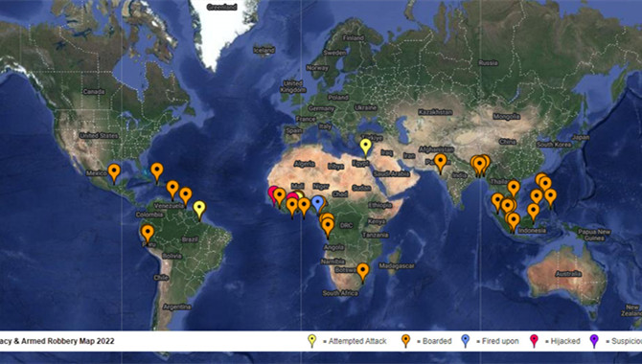Click the orange marker over Bangladesh
The height and width of the screenshot is (364, 642).
coord(479,165)
